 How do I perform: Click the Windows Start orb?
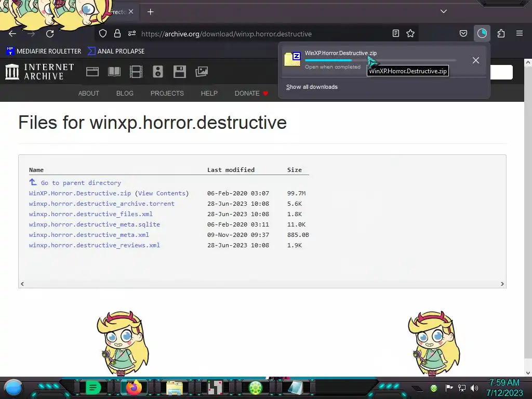pyautogui.click(x=14, y=388)
